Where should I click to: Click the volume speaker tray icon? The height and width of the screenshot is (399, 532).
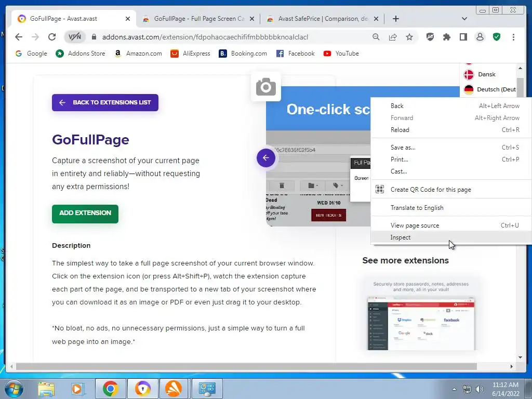pyautogui.click(x=480, y=389)
